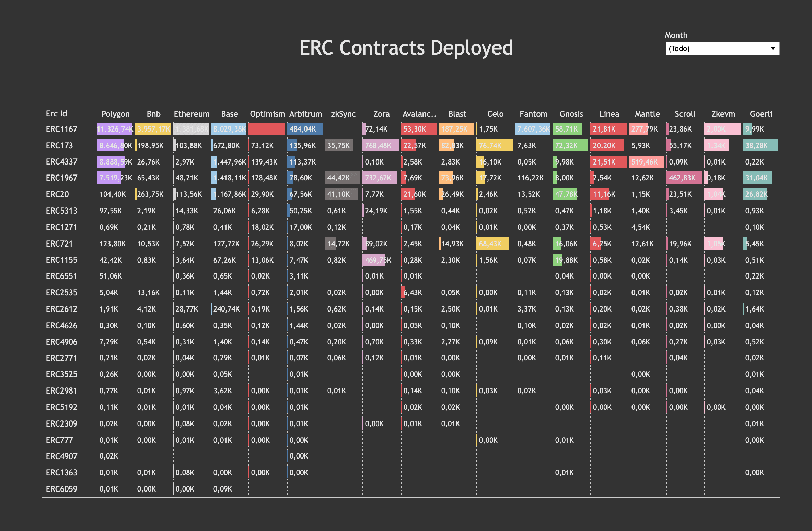Click the 768,48K Zora ERC173 bar
812x531 pixels.
point(381,146)
